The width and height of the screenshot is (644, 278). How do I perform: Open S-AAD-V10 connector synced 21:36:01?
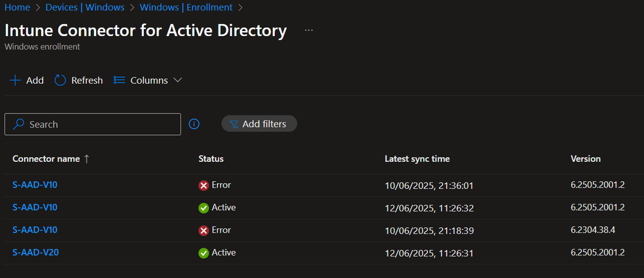pyautogui.click(x=35, y=185)
